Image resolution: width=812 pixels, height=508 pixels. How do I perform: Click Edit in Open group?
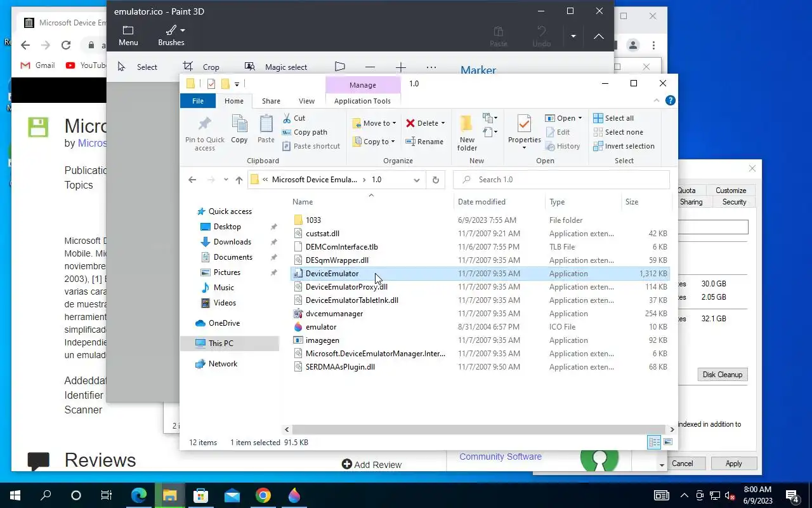[x=558, y=132]
